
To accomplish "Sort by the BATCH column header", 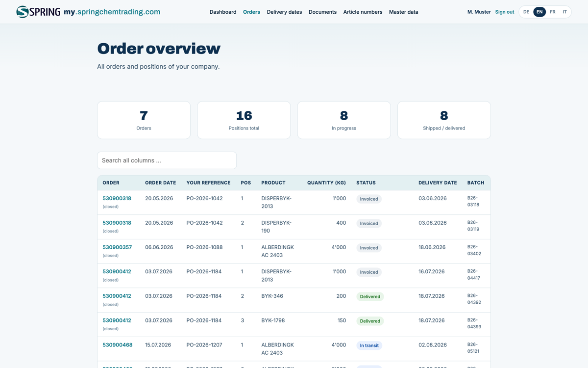I will [476, 183].
